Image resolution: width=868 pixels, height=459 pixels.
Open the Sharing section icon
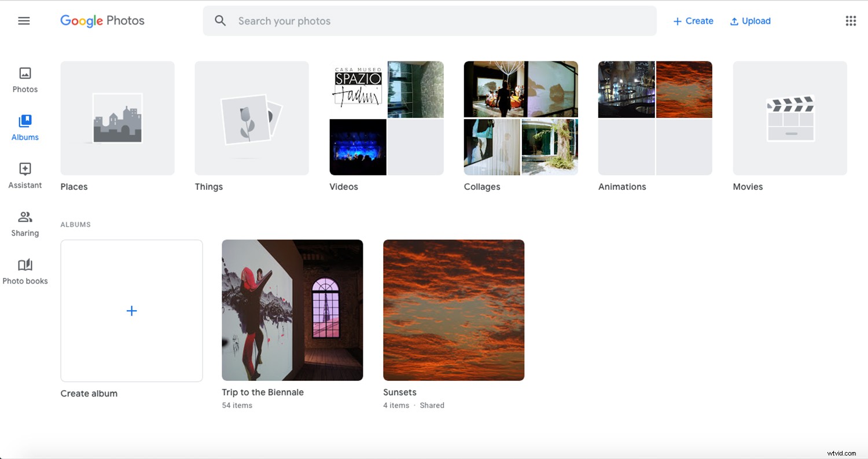(25, 218)
